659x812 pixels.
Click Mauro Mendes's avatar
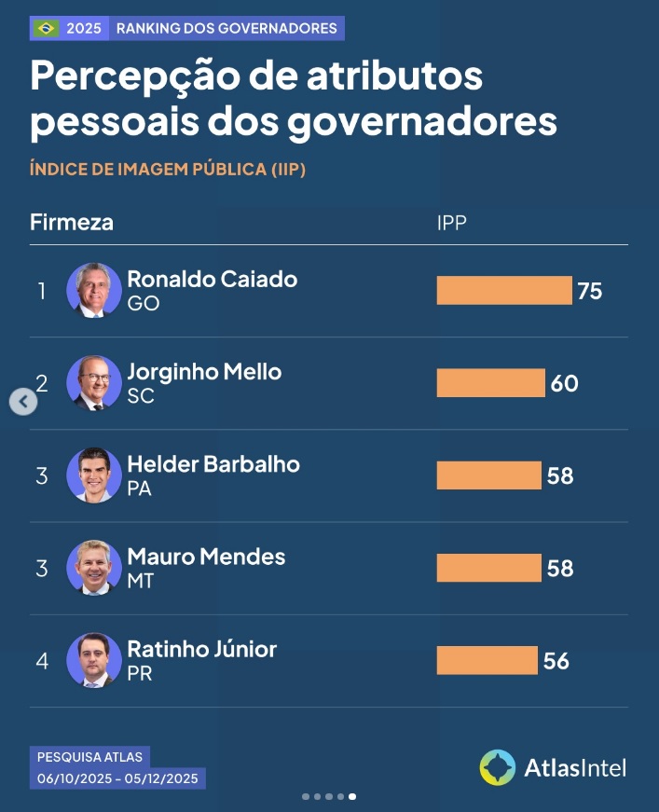coord(93,568)
